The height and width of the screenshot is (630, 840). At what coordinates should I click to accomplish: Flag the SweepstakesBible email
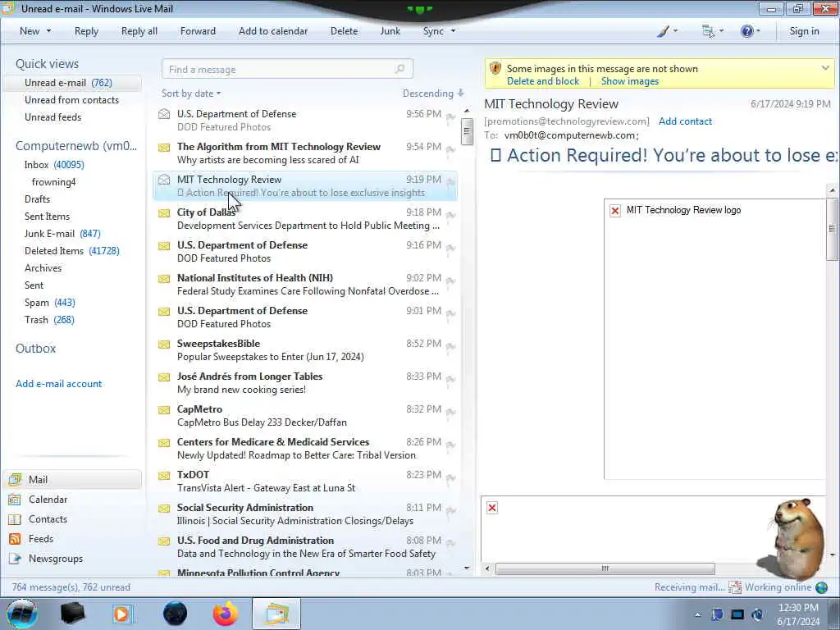pos(450,347)
